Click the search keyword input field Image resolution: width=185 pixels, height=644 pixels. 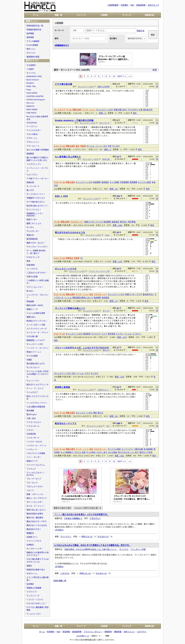point(111,30)
